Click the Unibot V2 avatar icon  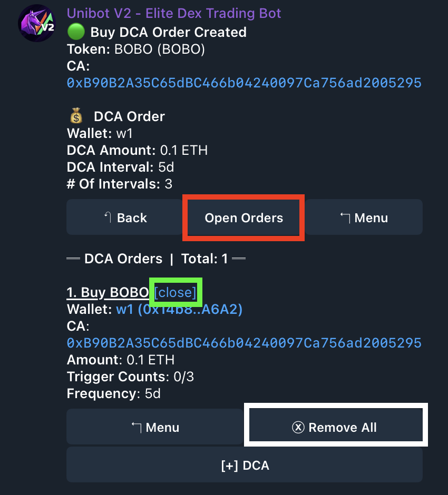click(37, 23)
